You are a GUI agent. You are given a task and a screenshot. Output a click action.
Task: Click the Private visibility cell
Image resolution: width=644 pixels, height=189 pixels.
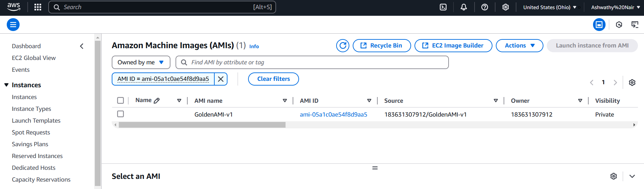(x=605, y=115)
